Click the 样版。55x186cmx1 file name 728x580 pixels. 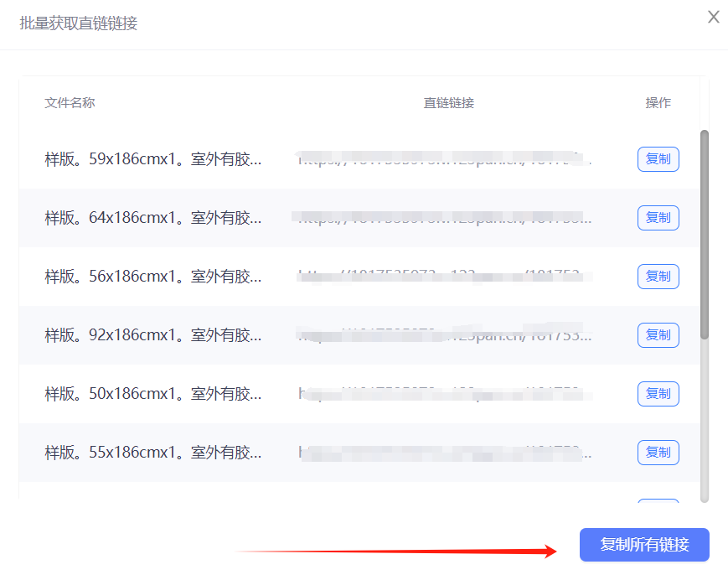152,453
